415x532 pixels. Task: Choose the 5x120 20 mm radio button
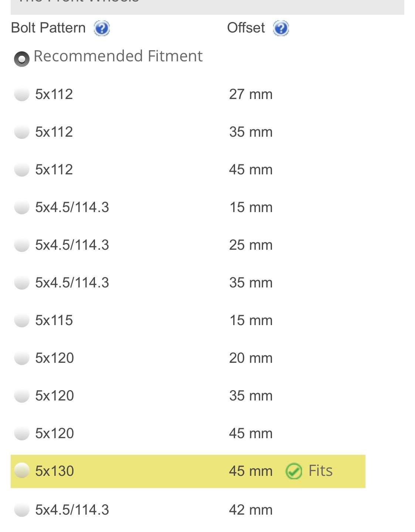click(22, 358)
